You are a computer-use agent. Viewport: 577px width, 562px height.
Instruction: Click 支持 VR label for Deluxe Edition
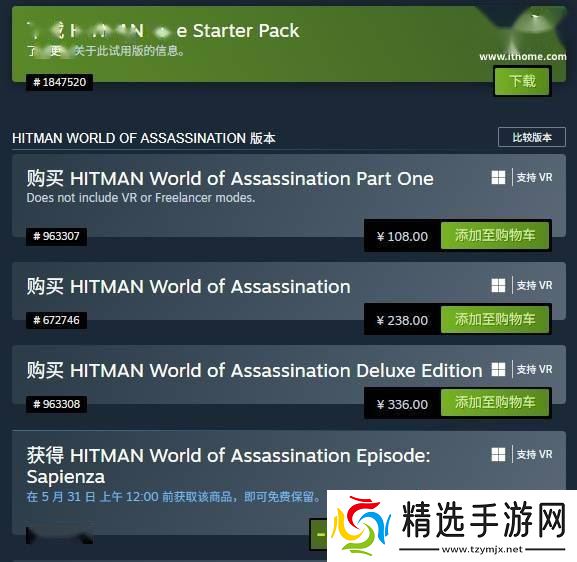pos(534,370)
